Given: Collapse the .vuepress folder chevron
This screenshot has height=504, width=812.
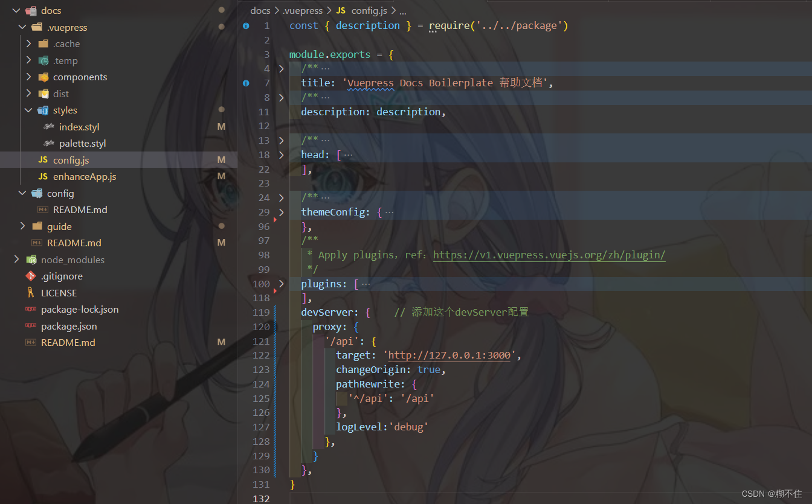Looking at the screenshot, I should 22,27.
